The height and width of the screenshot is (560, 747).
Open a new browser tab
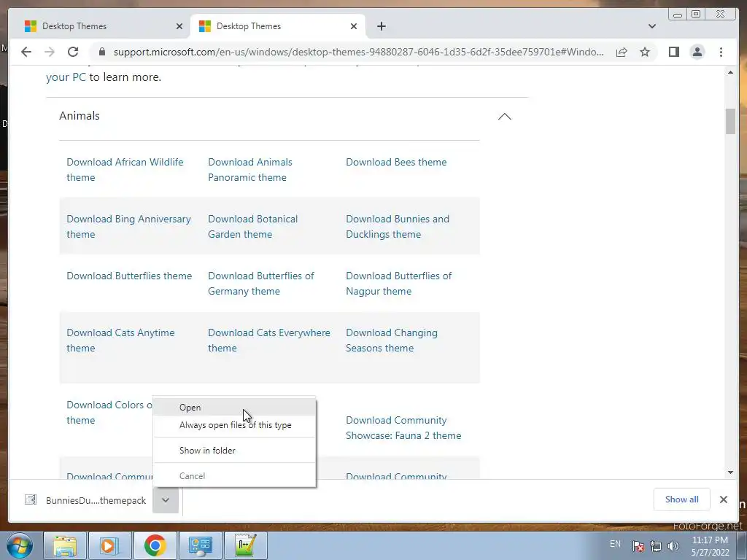click(381, 26)
